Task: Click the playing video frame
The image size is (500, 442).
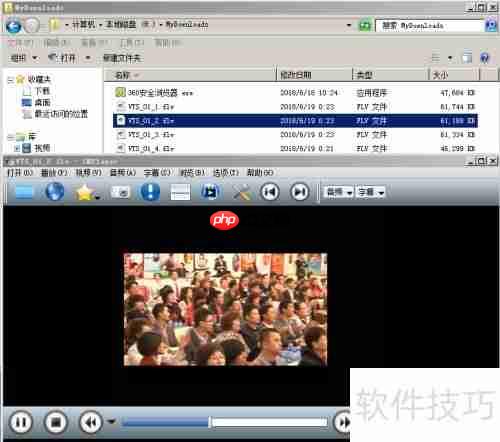Action: [x=225, y=310]
